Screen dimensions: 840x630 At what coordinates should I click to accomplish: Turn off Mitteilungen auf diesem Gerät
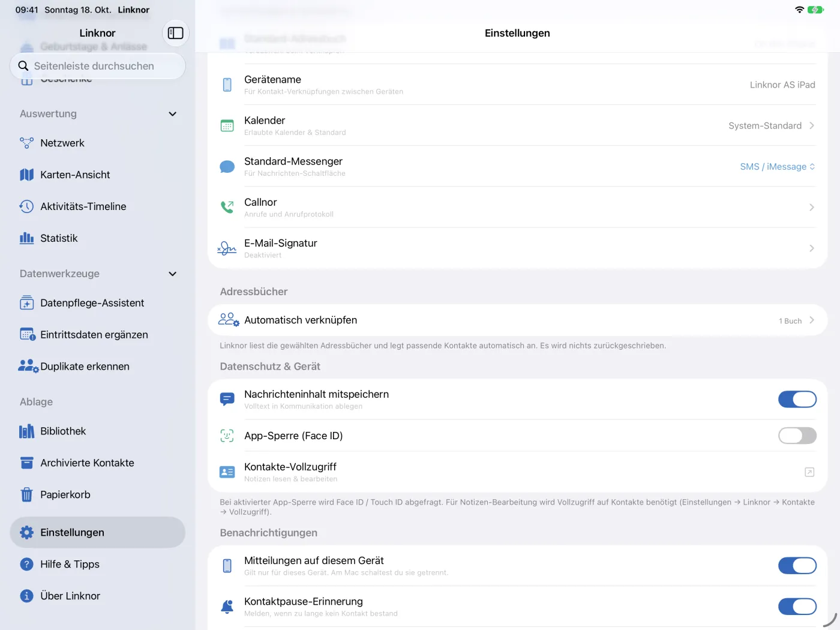coord(797,566)
